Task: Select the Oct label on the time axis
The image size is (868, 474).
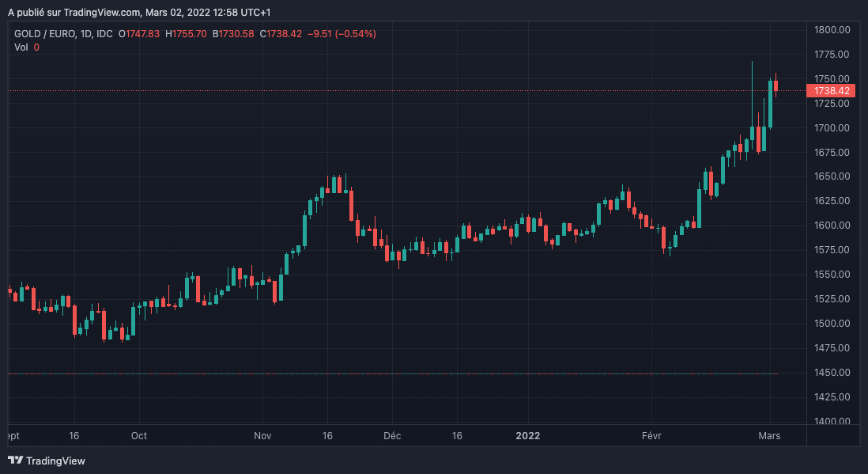Action: 139,436
